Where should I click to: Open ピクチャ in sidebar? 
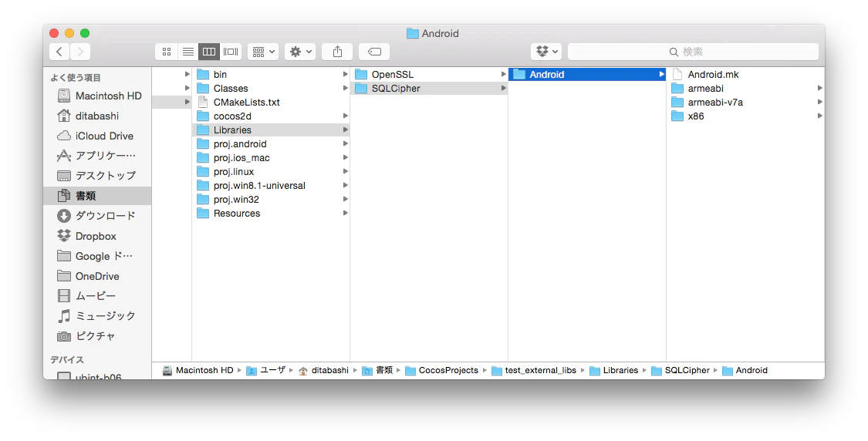point(97,336)
